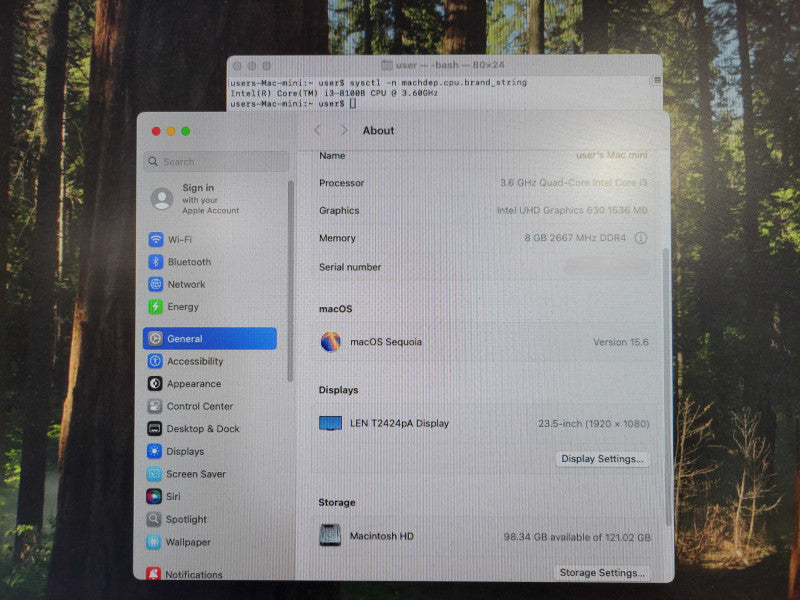Click the Terminal window title bar text
The height and width of the screenshot is (600, 800).
coord(450,65)
